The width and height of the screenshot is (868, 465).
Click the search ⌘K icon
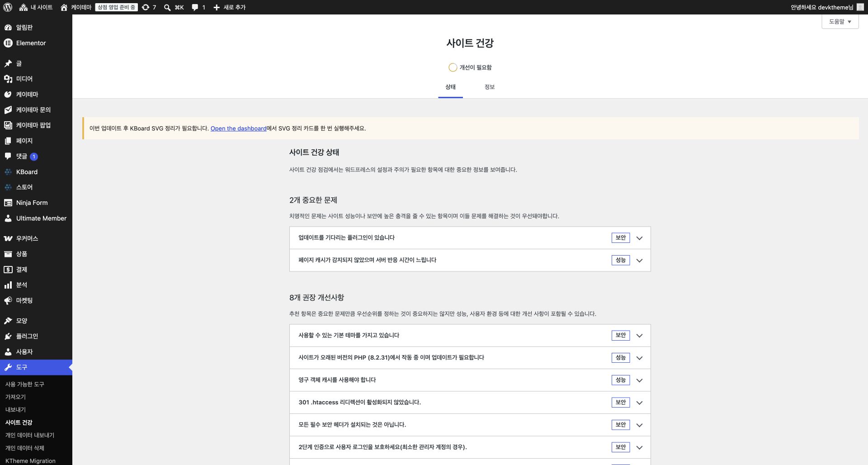(167, 7)
